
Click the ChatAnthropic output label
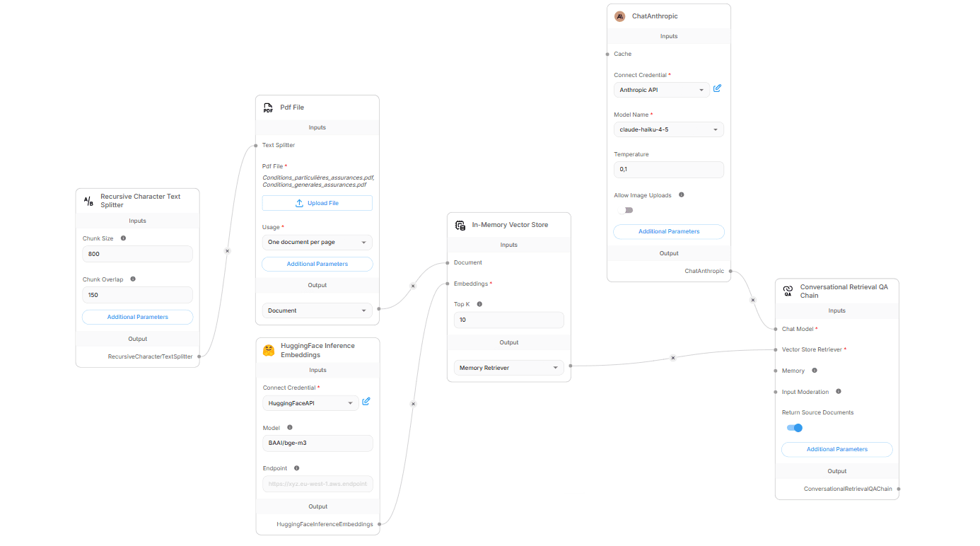tap(704, 271)
